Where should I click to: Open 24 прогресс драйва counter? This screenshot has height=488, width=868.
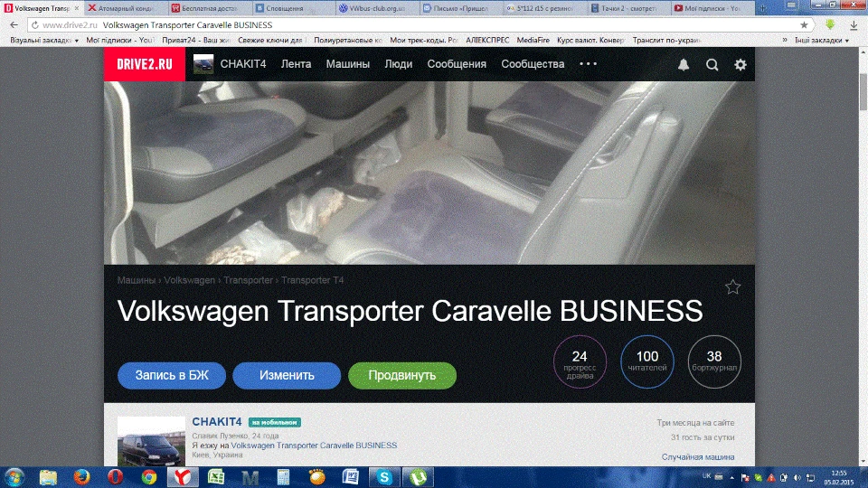point(580,361)
